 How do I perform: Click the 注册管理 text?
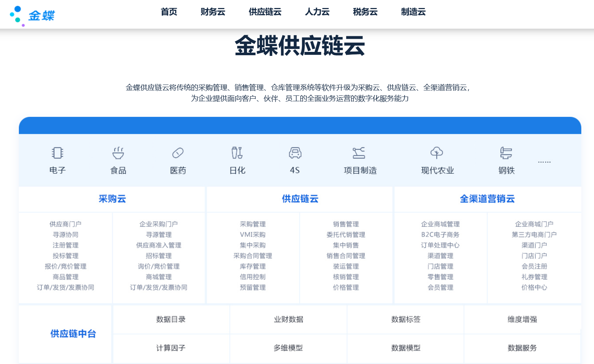[66, 245]
